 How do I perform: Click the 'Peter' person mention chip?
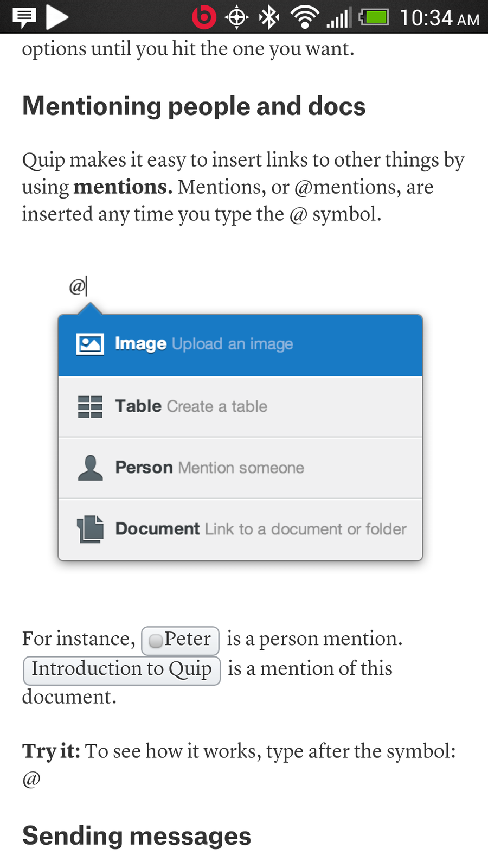pos(179,640)
